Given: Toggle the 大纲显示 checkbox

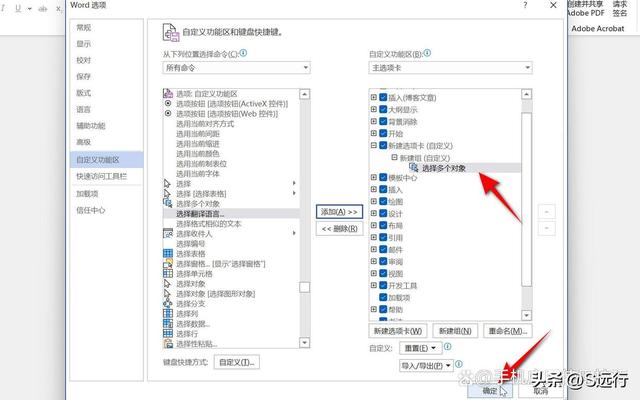Looking at the screenshot, I should [x=383, y=109].
